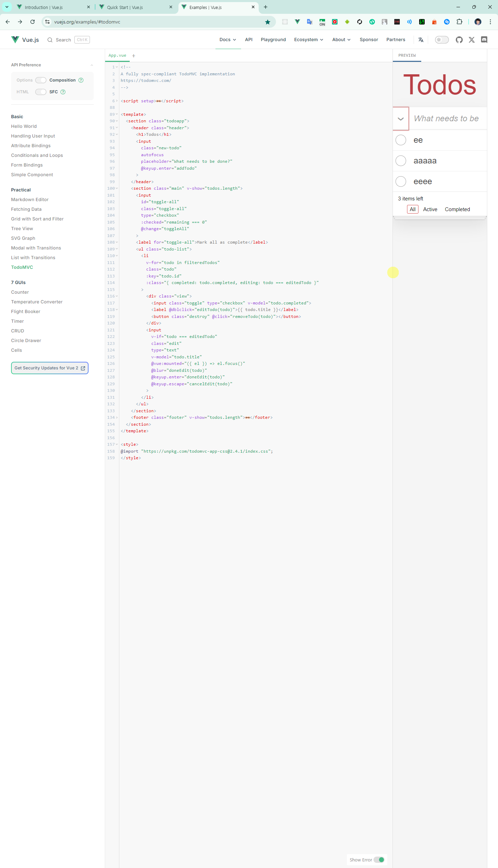The width and height of the screenshot is (498, 868).
Task: Add a new file with the plus icon
Action: (x=133, y=56)
